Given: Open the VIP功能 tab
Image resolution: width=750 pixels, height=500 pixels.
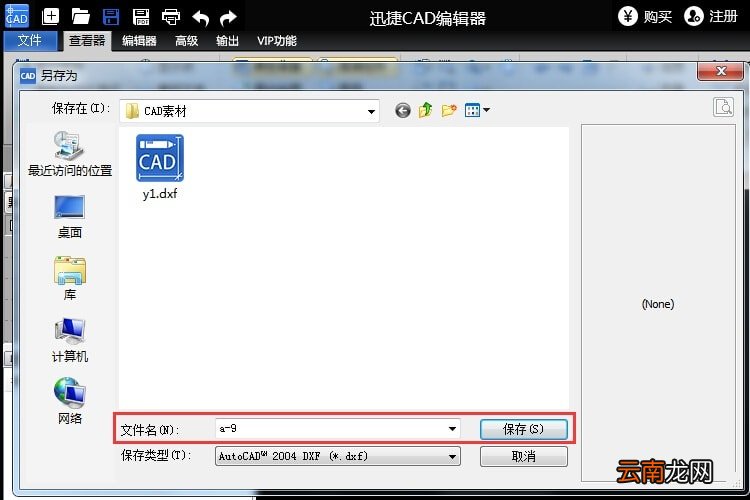Looking at the screenshot, I should (277, 41).
